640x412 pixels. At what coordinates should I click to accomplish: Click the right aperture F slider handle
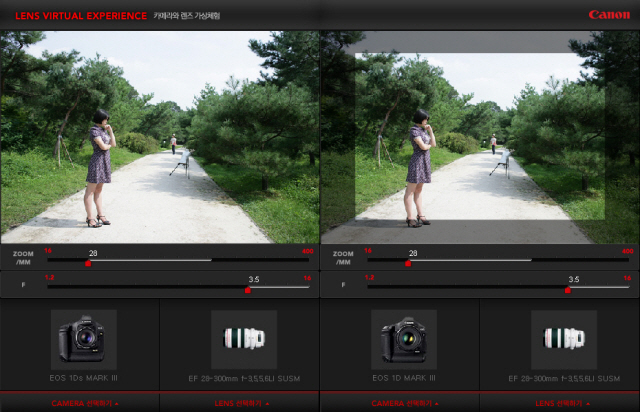click(568, 290)
